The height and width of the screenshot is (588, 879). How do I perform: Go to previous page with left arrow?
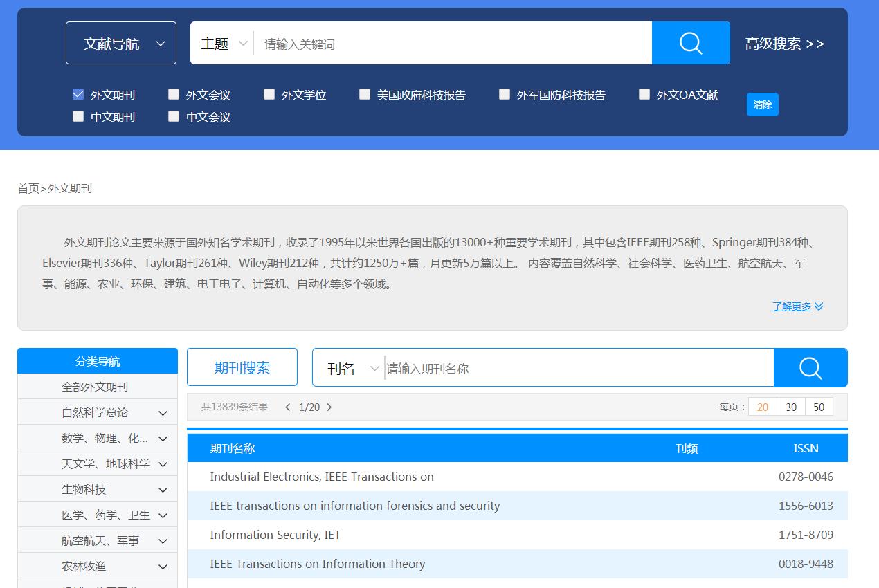287,407
